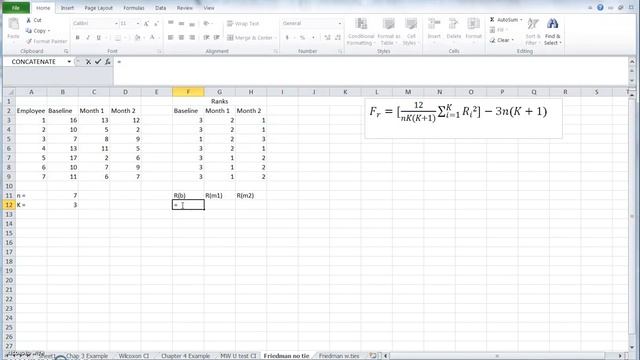
Task: Toggle bold formatting
Action: pos(78,38)
